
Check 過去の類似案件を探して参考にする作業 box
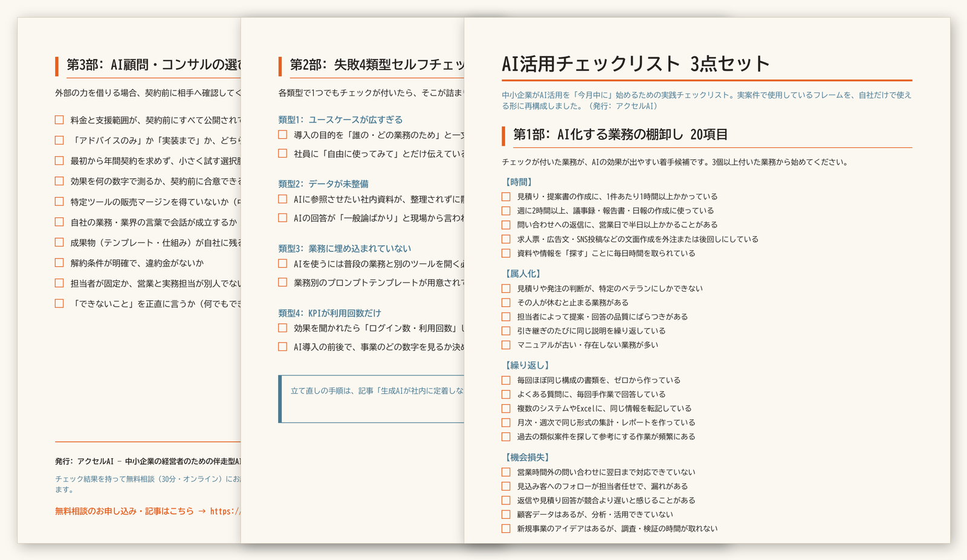pyautogui.click(x=506, y=437)
